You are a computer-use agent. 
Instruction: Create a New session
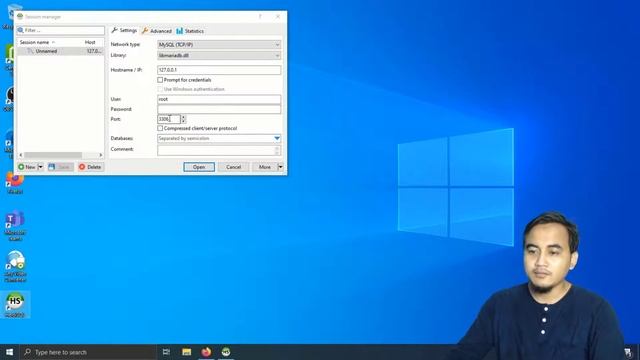(27, 167)
